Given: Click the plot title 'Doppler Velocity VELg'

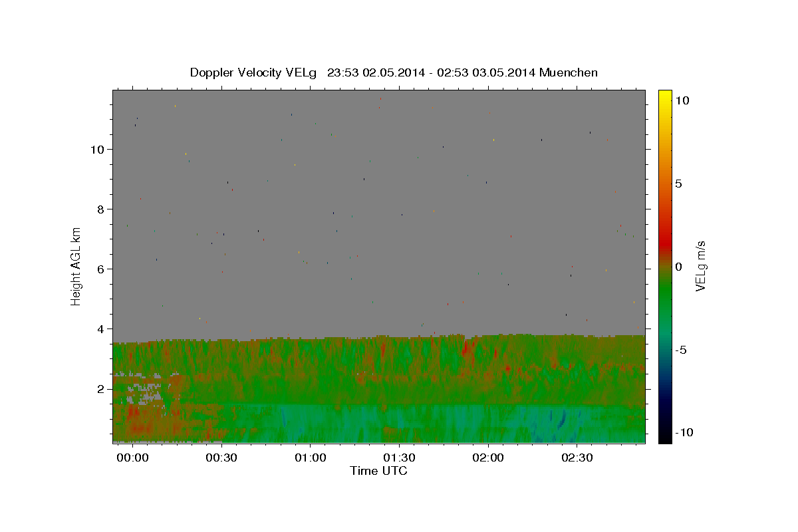Looking at the screenshot, I should tap(253, 72).
